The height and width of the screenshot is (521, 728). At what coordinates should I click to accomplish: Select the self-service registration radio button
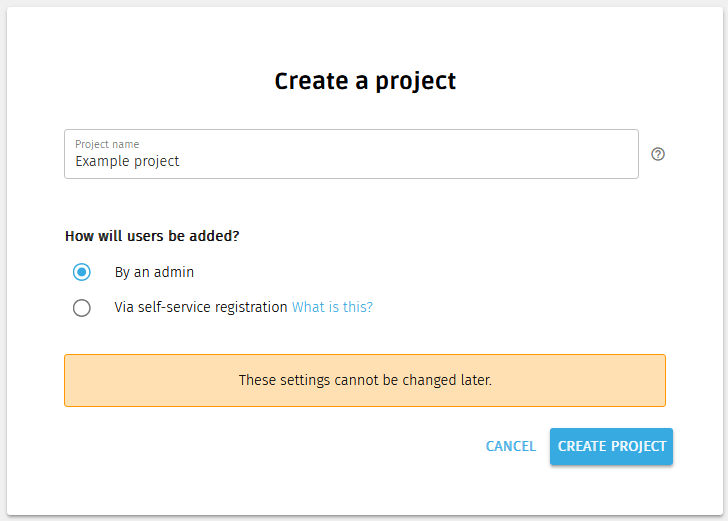pyautogui.click(x=82, y=308)
